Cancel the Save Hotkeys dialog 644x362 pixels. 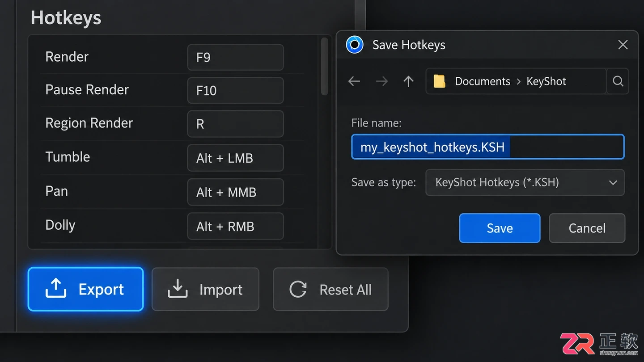[587, 228]
